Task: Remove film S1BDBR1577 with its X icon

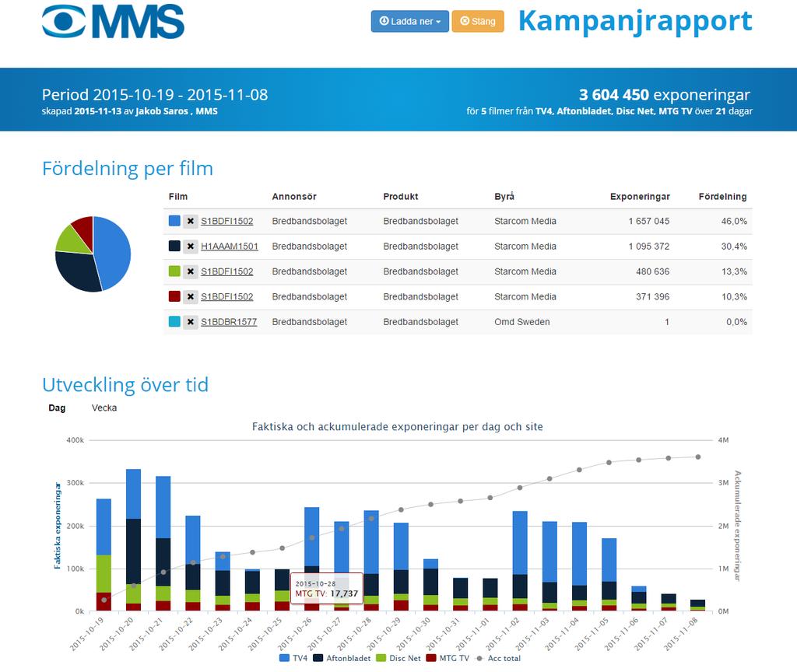Action: [x=191, y=322]
